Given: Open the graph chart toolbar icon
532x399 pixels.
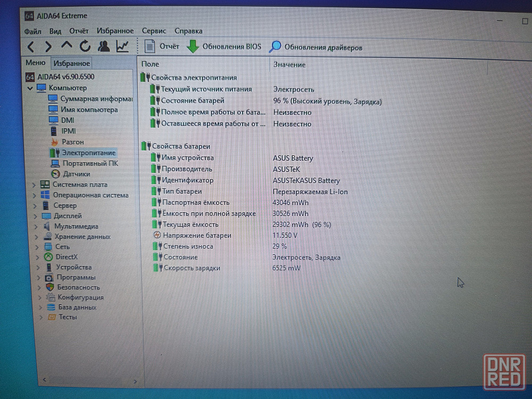Looking at the screenshot, I should [122, 46].
